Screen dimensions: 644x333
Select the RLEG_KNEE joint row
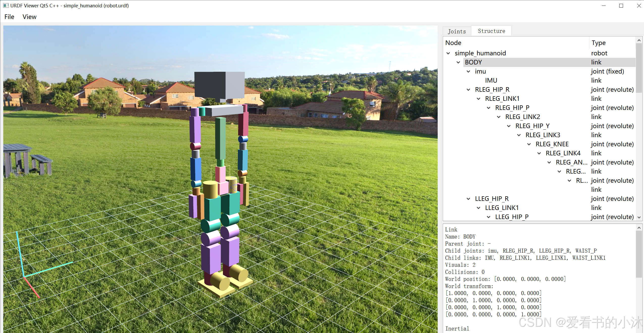[x=539, y=144]
